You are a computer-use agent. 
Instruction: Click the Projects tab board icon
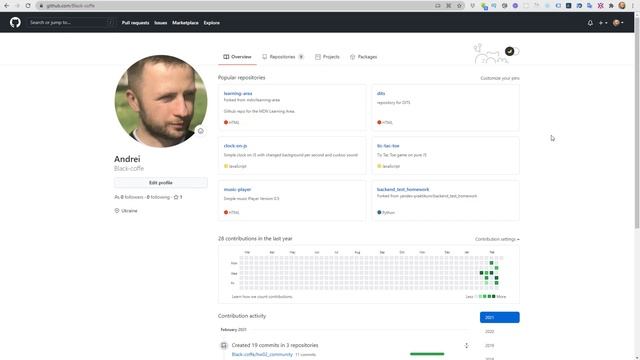(x=318, y=57)
